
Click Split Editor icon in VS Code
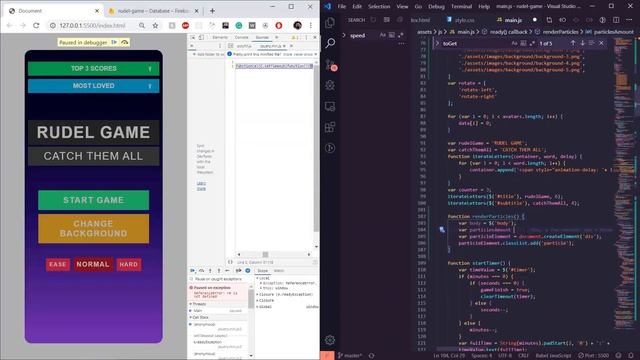pos(616,20)
